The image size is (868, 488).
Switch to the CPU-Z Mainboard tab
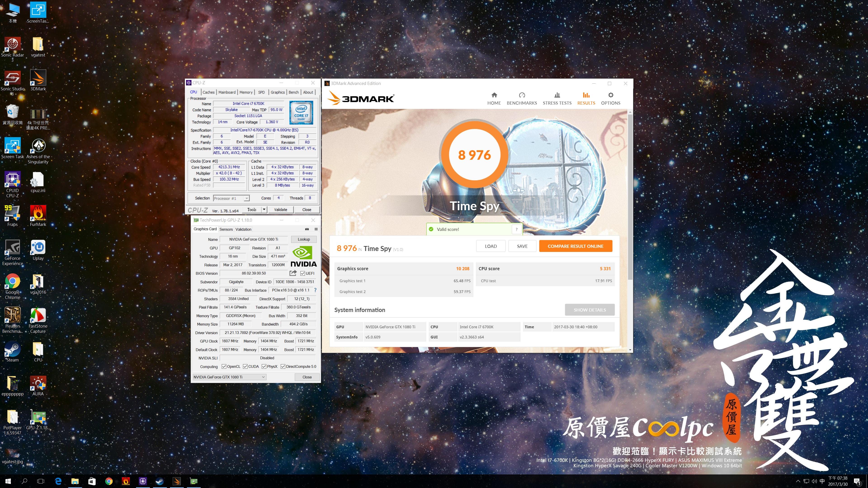[x=227, y=92]
